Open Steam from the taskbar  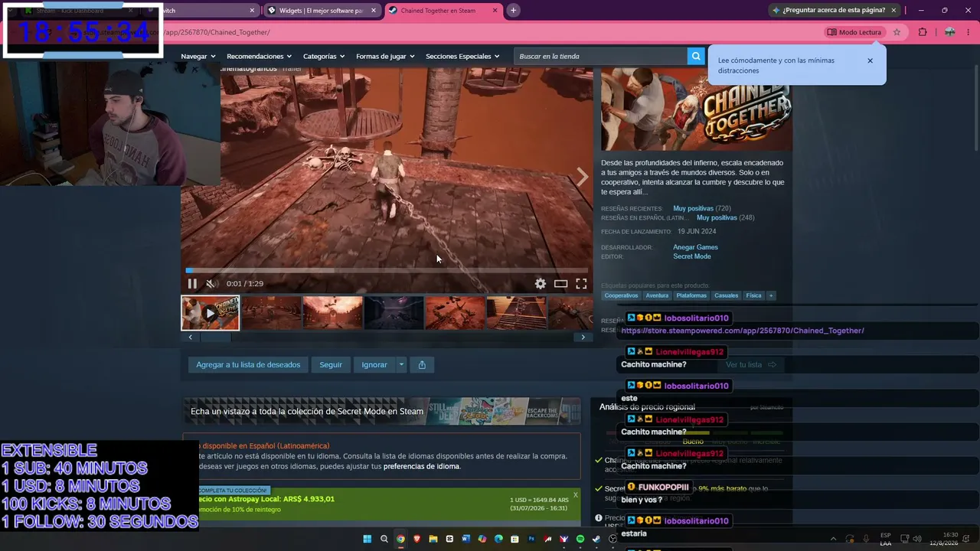coord(596,539)
